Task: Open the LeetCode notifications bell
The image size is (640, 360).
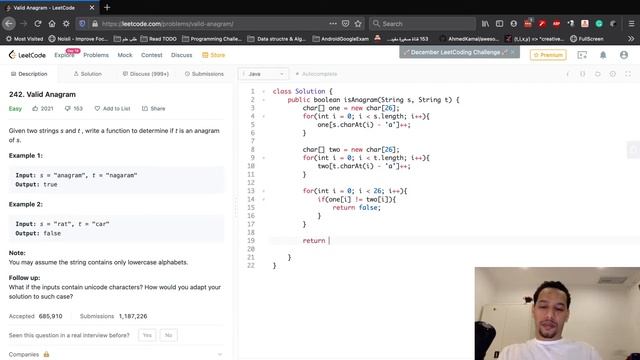Action: pyautogui.click(x=603, y=55)
